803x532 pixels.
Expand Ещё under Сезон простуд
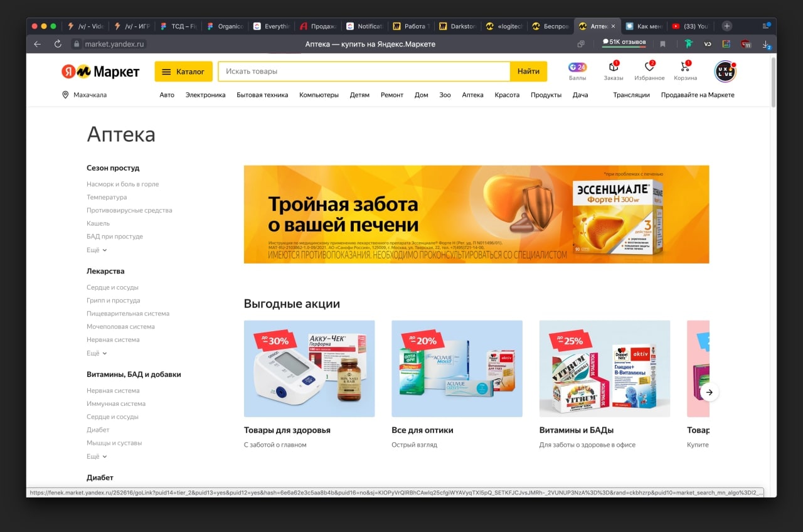click(97, 250)
